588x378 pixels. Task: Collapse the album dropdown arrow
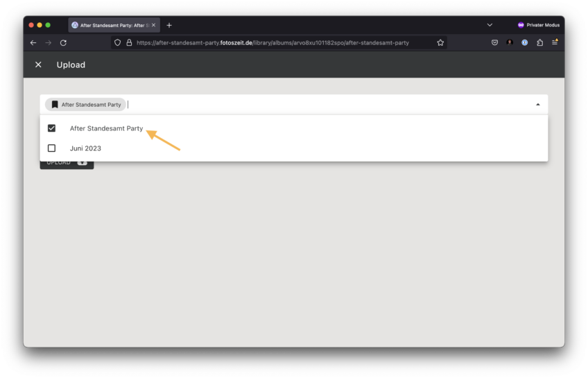coord(538,105)
